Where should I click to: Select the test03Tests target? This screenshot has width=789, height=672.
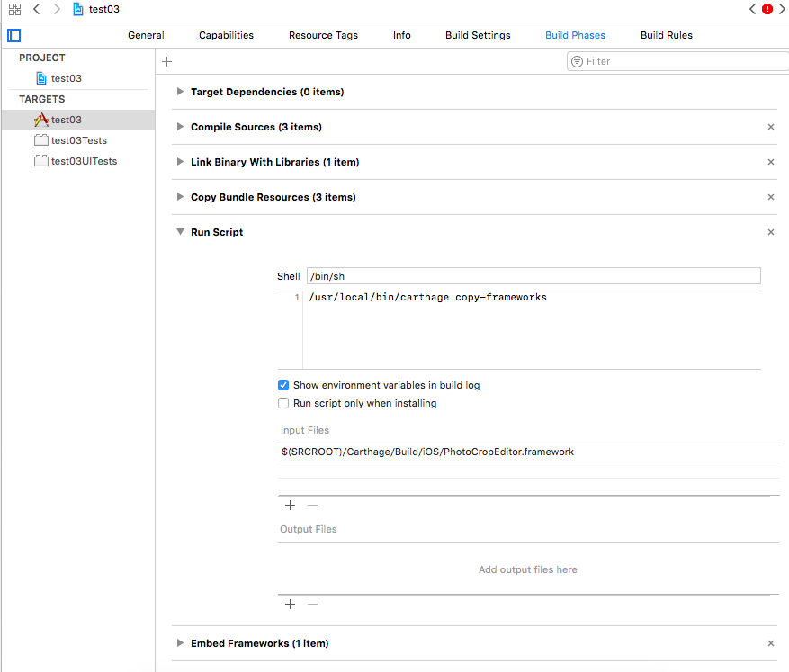point(78,140)
